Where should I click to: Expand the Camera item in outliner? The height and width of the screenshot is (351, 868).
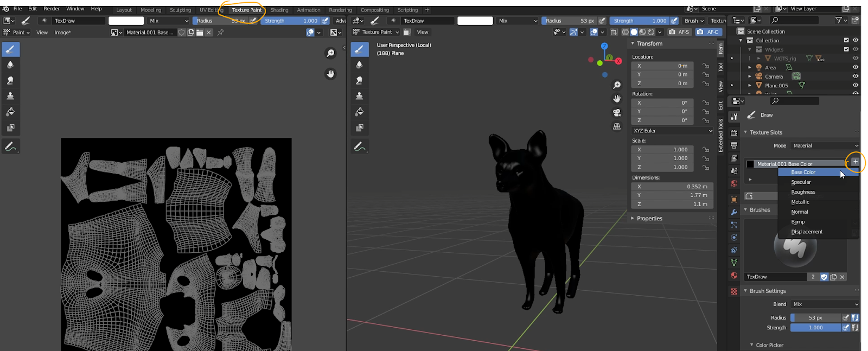pos(750,76)
